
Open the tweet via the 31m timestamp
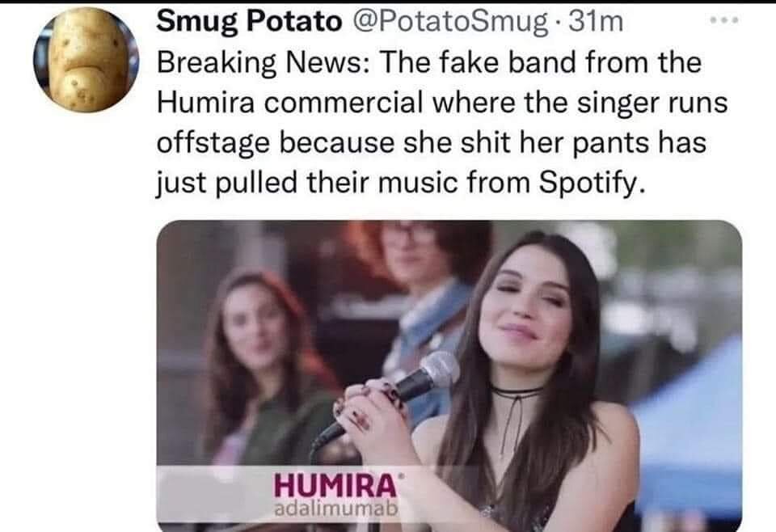596,21
